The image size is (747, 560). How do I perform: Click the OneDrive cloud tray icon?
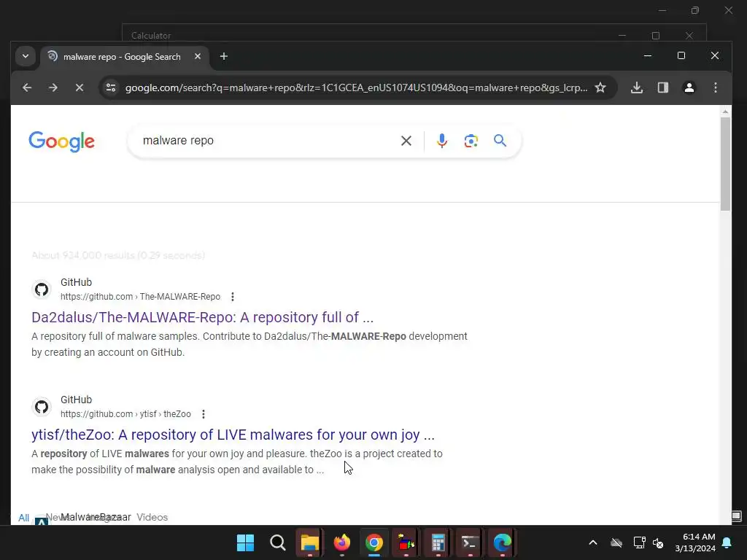coord(616,542)
